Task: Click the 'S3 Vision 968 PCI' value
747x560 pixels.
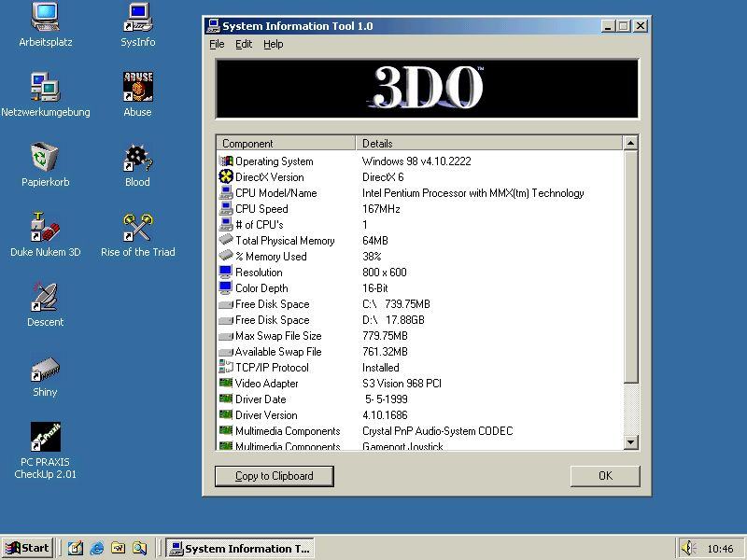Action: (402, 384)
